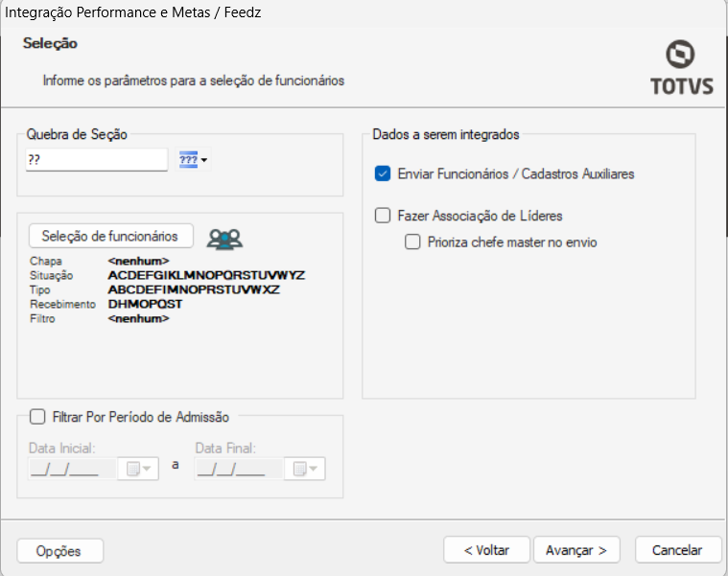Focus the Quebra de Seção input field
728x576 pixels.
(97, 160)
